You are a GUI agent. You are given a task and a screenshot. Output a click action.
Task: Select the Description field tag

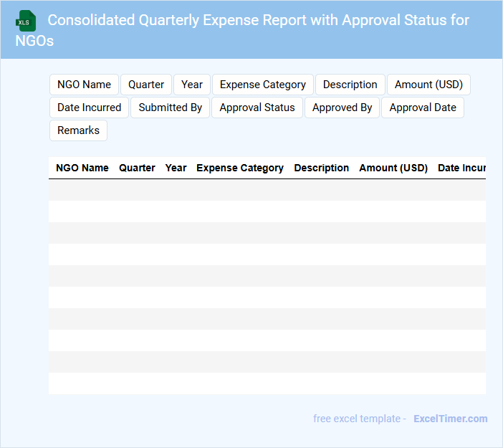[350, 85]
